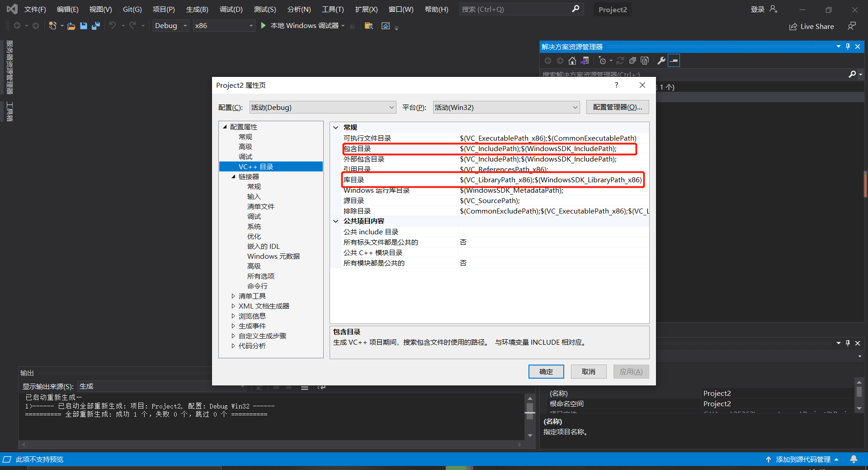Expand the 代码分析 tree node
Screen dimensions: 868x470
(233, 346)
